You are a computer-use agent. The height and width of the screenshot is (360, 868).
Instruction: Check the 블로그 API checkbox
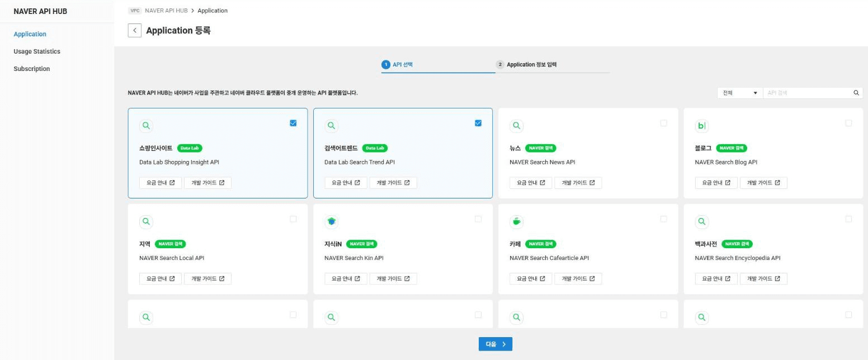pos(848,123)
